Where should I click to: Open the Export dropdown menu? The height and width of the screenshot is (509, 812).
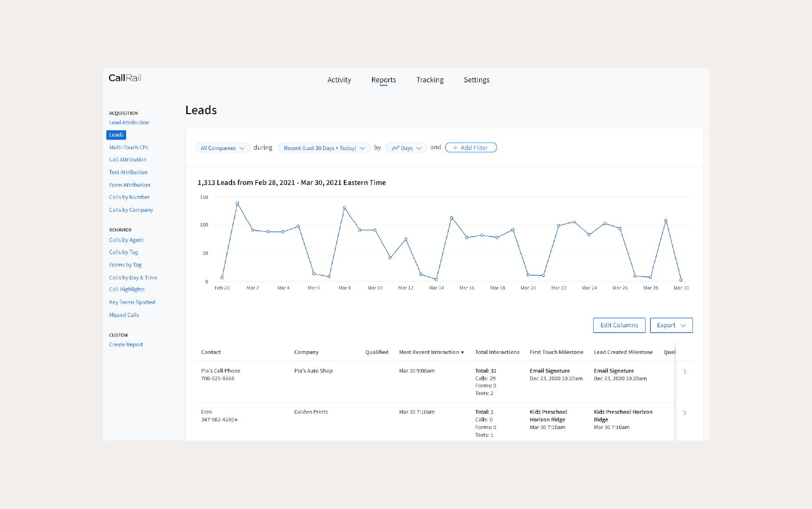pos(671,325)
